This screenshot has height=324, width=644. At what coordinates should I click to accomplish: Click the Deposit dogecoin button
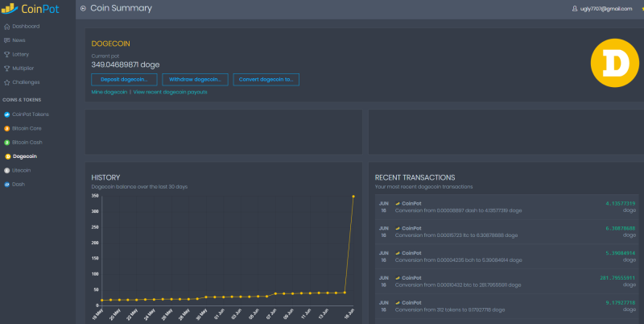point(124,79)
